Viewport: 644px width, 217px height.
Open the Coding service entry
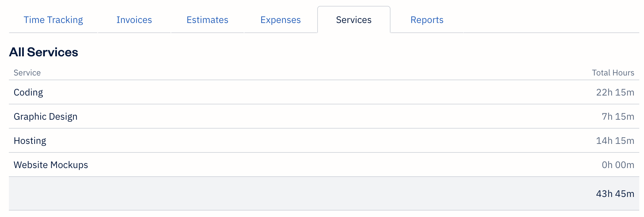[28, 92]
